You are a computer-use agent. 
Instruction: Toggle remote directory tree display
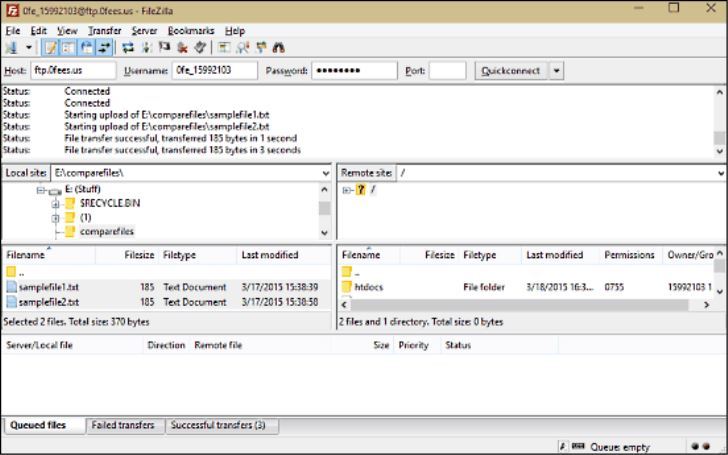[x=86, y=47]
